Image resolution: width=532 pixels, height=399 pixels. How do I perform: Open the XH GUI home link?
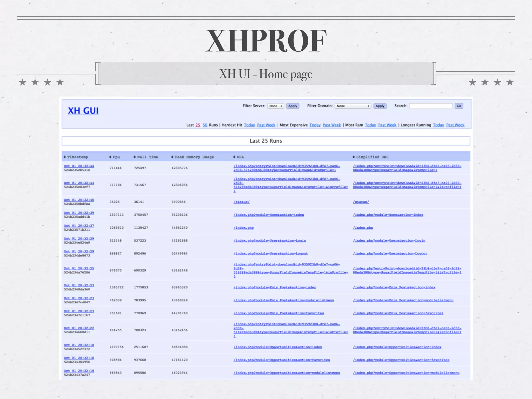[x=83, y=111]
